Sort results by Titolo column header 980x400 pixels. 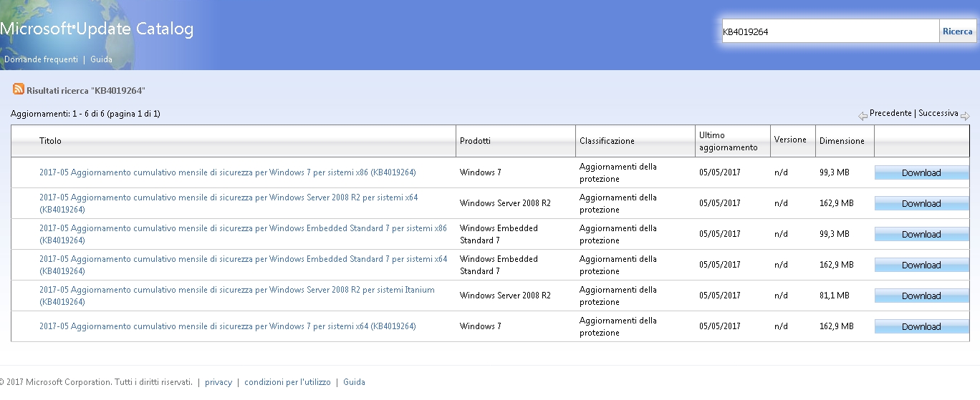pyautogui.click(x=50, y=141)
